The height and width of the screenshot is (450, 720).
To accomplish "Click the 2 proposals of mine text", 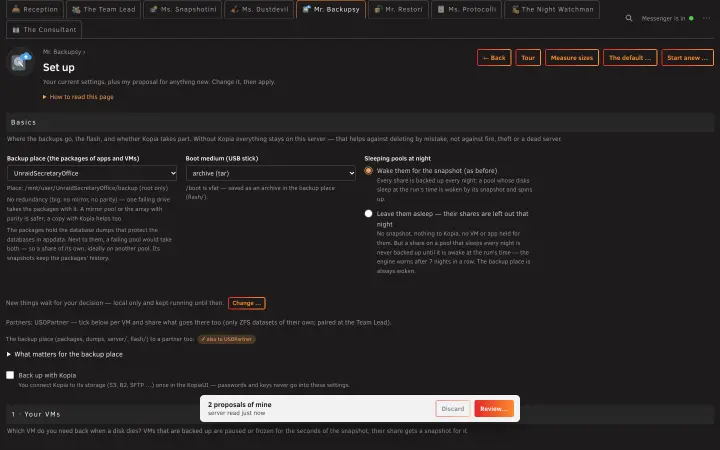I will (240, 405).
